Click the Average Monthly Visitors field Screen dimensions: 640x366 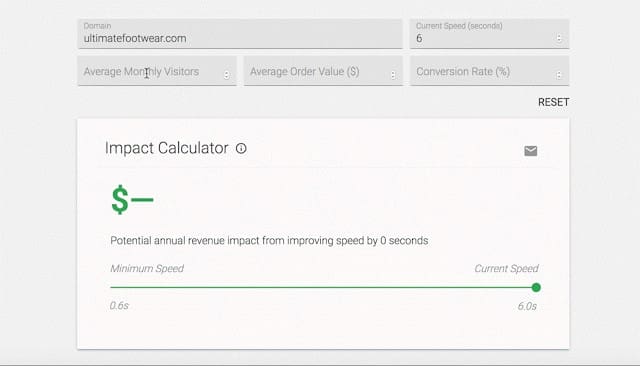[157, 71]
